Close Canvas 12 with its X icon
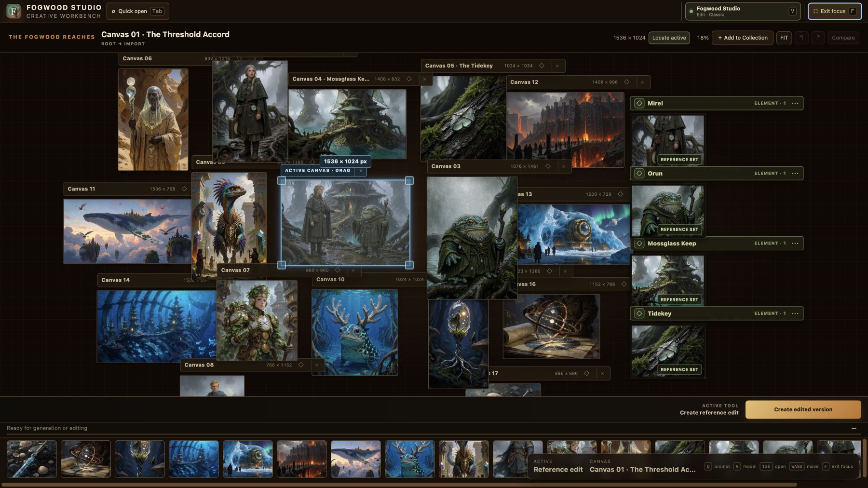The image size is (868, 488). coord(642,82)
